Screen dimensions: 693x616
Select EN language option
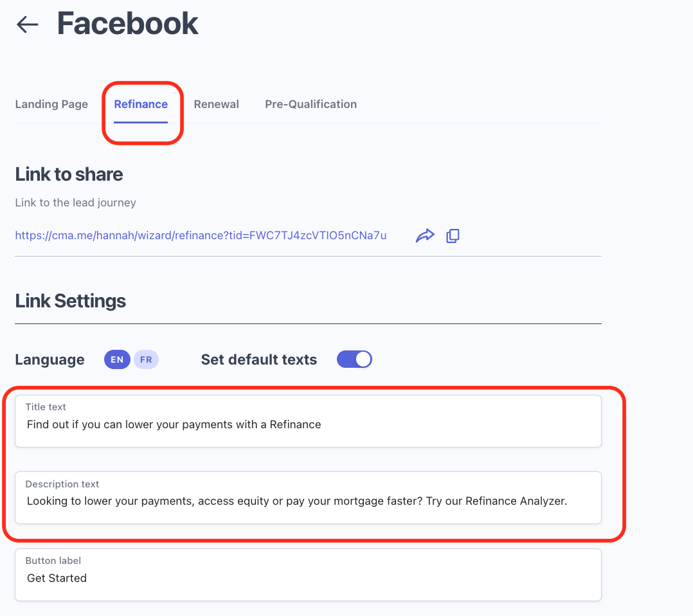tap(117, 359)
